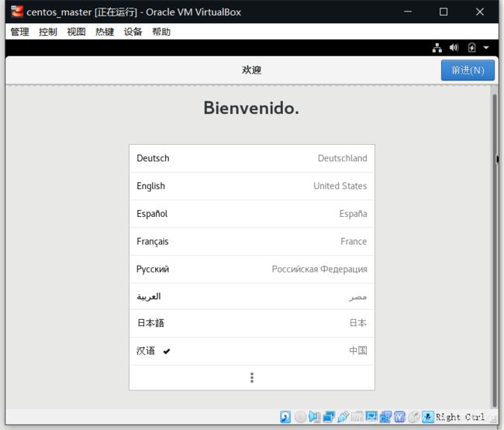
Task: Click the shared folders status bar icon
Action: 357,417
